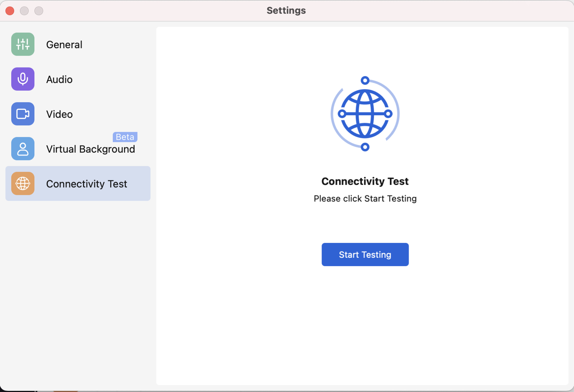
Task: Click the bottom node dot of globe graphic
Action: [365, 147]
